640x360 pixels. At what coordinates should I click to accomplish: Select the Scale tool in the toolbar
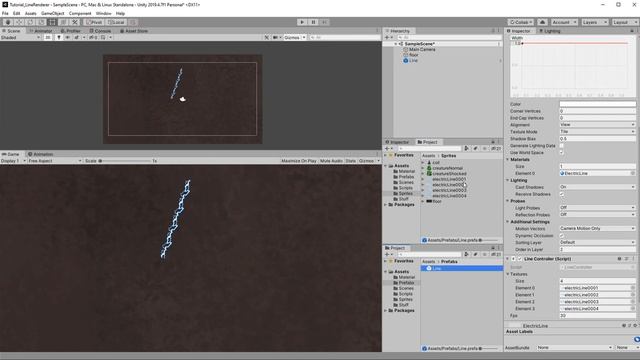[41, 22]
